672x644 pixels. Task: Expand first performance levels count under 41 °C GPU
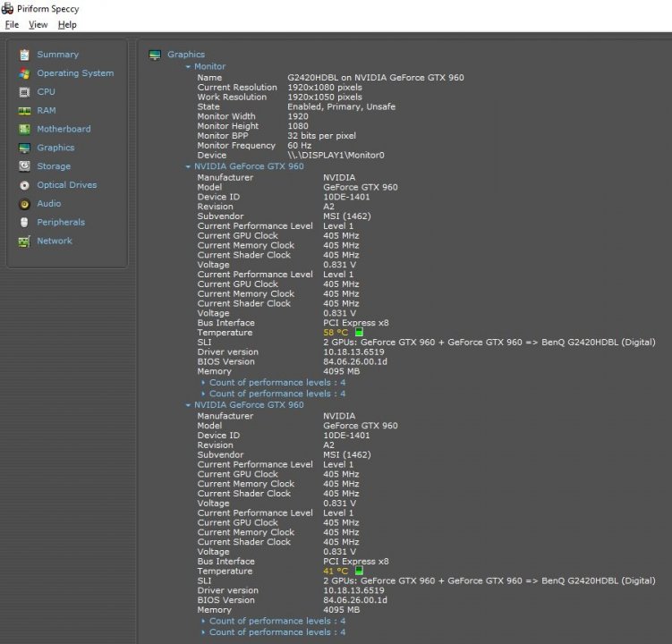(203, 621)
